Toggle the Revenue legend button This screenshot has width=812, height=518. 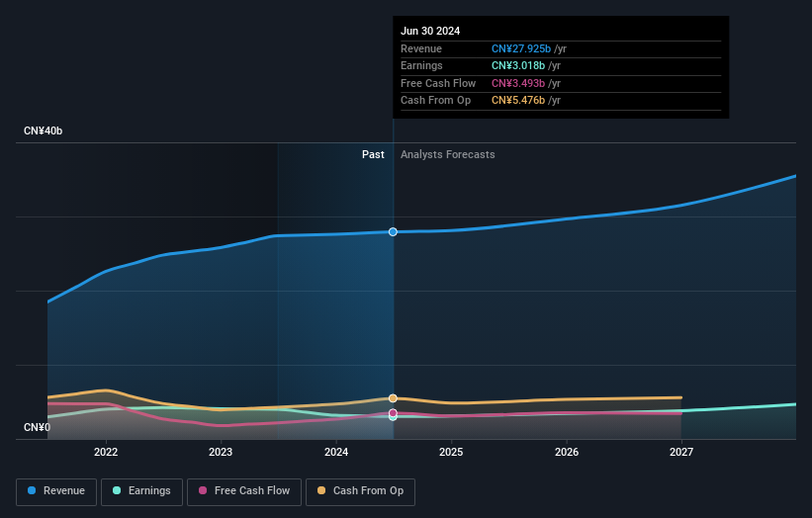[56, 491]
